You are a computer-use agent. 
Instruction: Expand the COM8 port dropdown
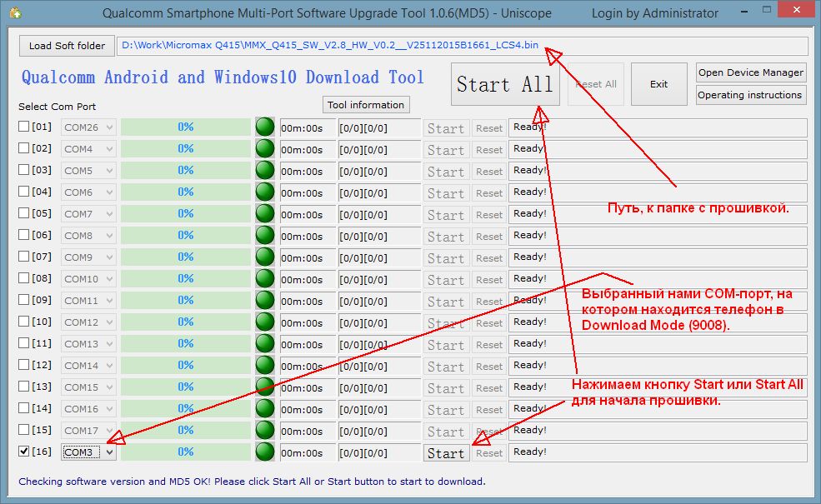coord(88,236)
